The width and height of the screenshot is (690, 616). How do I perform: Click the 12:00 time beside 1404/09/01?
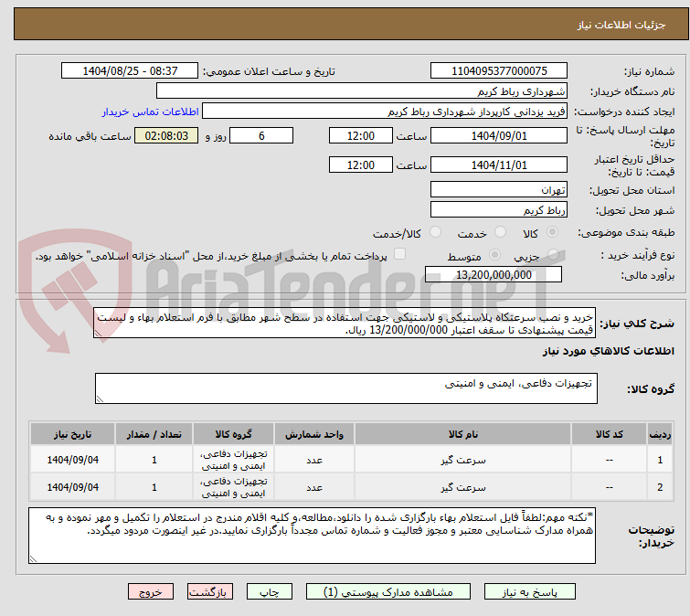pos(360,135)
